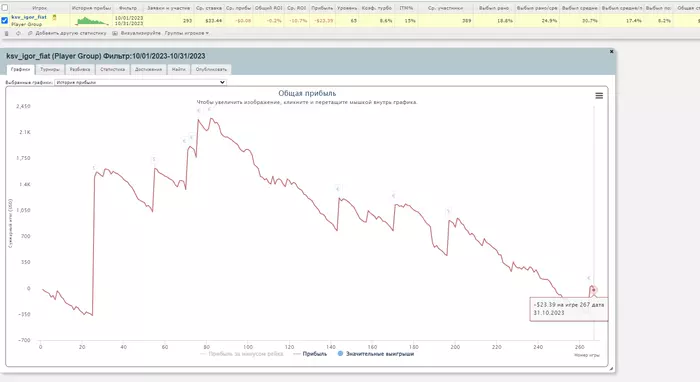Click the $33.44 average stake value
This screenshot has width=700, height=382.
coord(213,21)
